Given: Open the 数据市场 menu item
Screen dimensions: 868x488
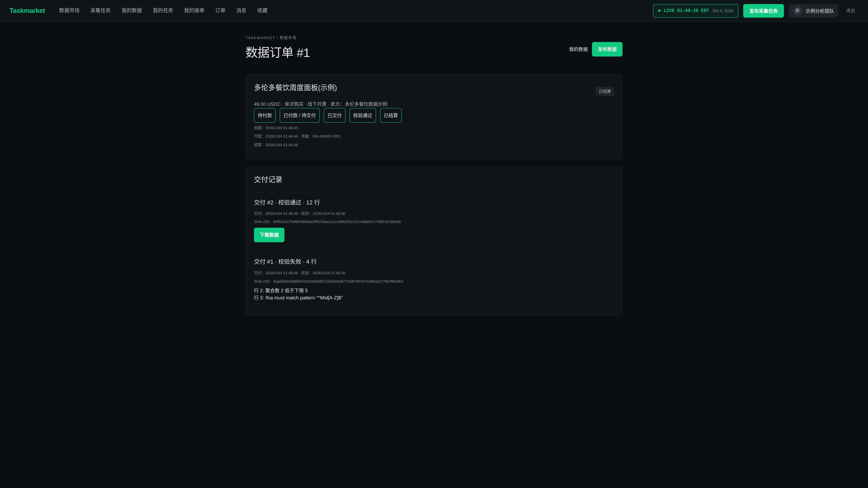Looking at the screenshot, I should (x=69, y=10).
